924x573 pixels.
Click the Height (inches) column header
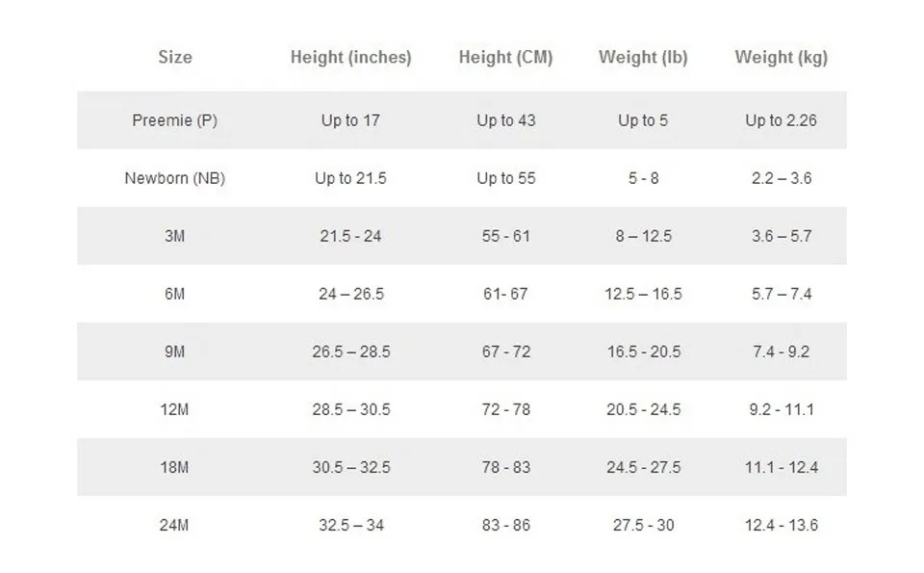[350, 58]
